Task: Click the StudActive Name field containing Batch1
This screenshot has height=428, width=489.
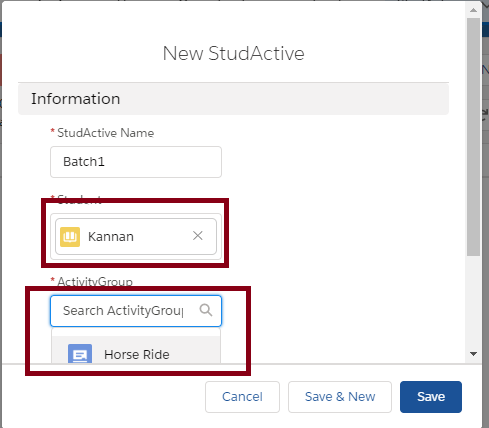Action: 136,162
